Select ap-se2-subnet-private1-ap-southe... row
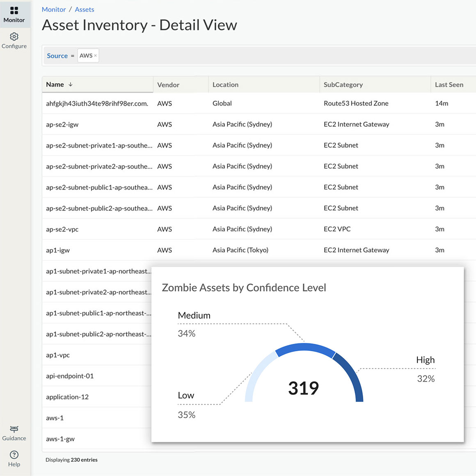 259,145
